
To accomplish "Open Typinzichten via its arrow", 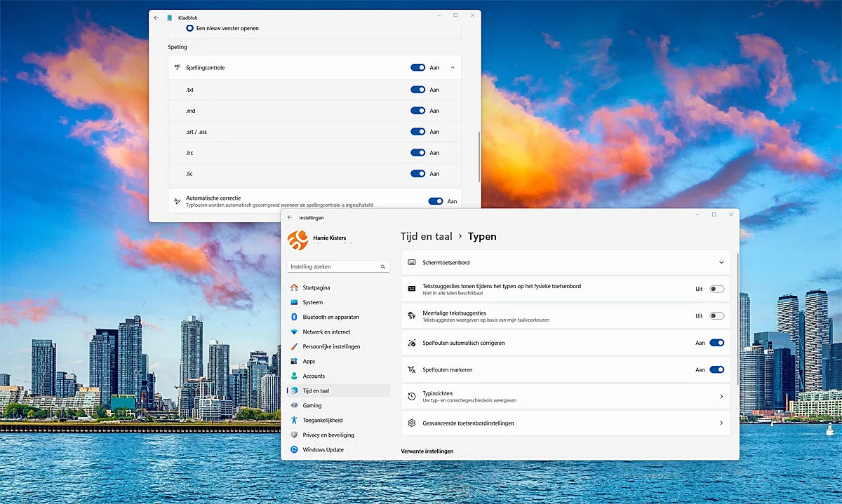I will (721, 397).
